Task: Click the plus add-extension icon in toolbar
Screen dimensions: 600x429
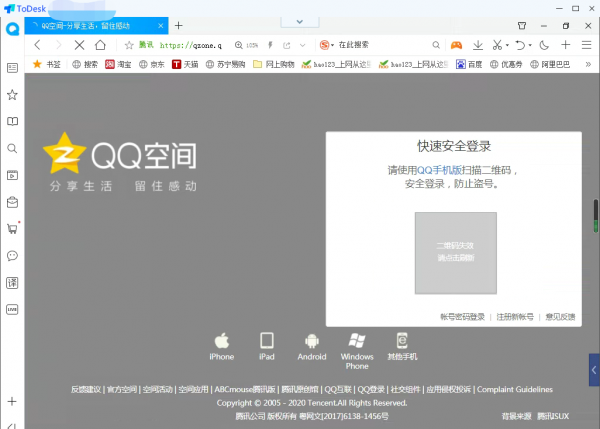Action: [566, 45]
